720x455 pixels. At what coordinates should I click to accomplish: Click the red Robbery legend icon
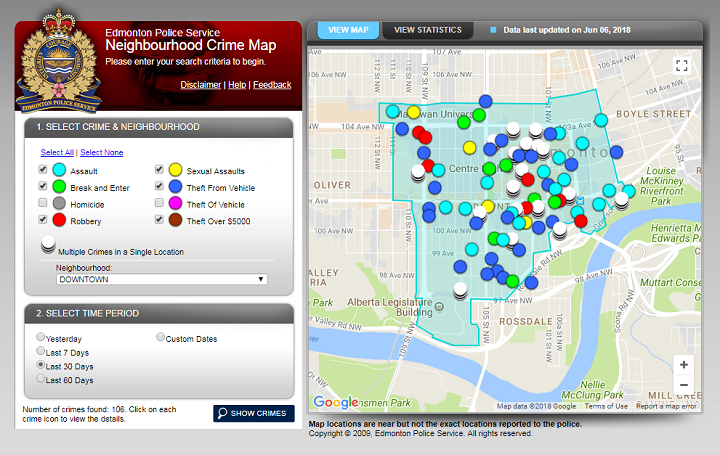click(59, 220)
